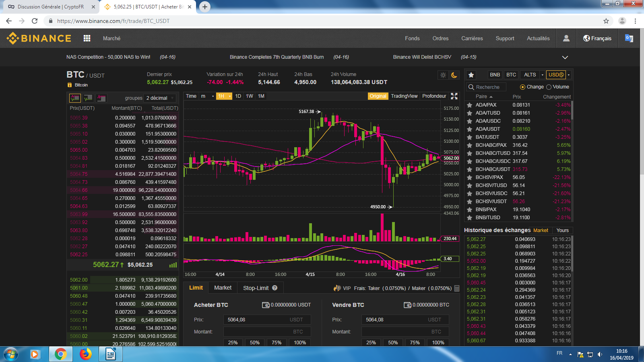Viewport: 644px width, 362px height.
Task: Favorite the ADA/PAX pair star
Action: tap(469, 105)
